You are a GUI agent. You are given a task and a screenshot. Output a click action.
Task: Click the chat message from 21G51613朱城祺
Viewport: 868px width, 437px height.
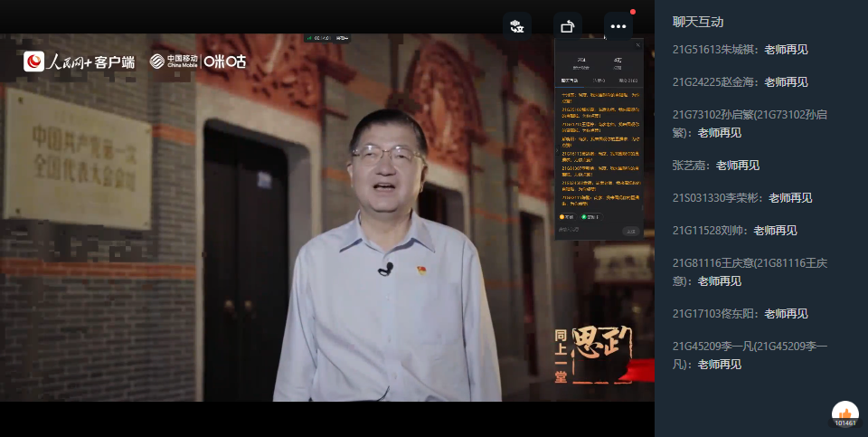coord(741,50)
